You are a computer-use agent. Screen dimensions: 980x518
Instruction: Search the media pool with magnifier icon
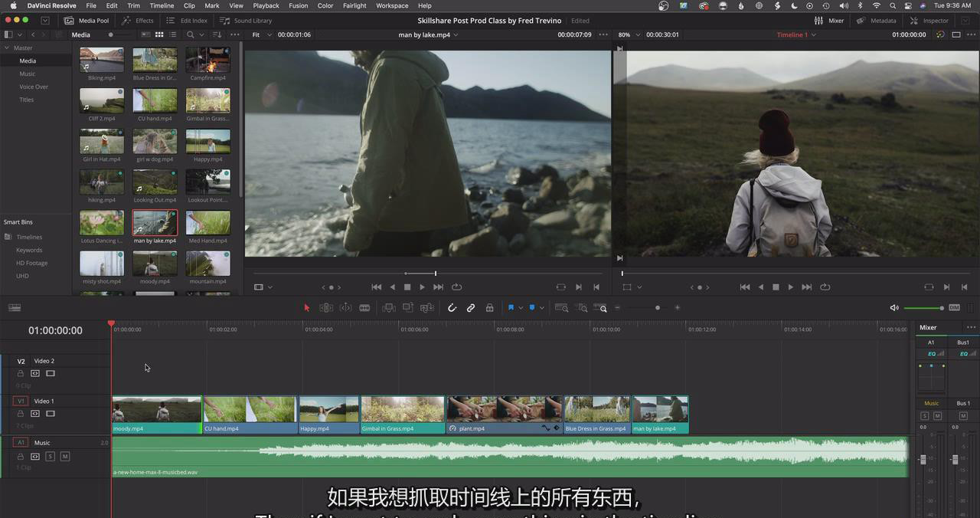pos(191,34)
